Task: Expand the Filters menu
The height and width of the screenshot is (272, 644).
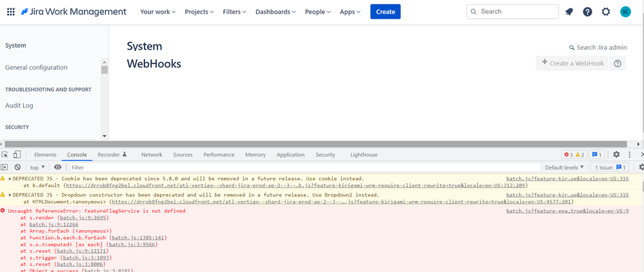Action: 234,12
